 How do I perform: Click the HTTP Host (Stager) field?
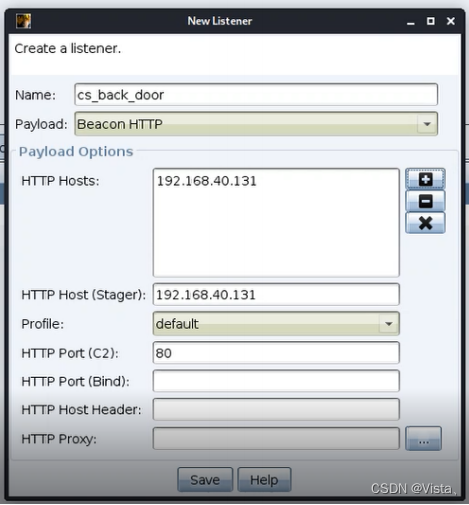pos(276,295)
